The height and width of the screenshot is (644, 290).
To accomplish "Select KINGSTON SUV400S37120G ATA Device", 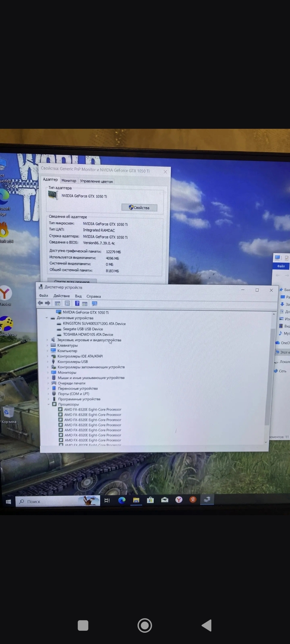I will pyautogui.click(x=94, y=324).
